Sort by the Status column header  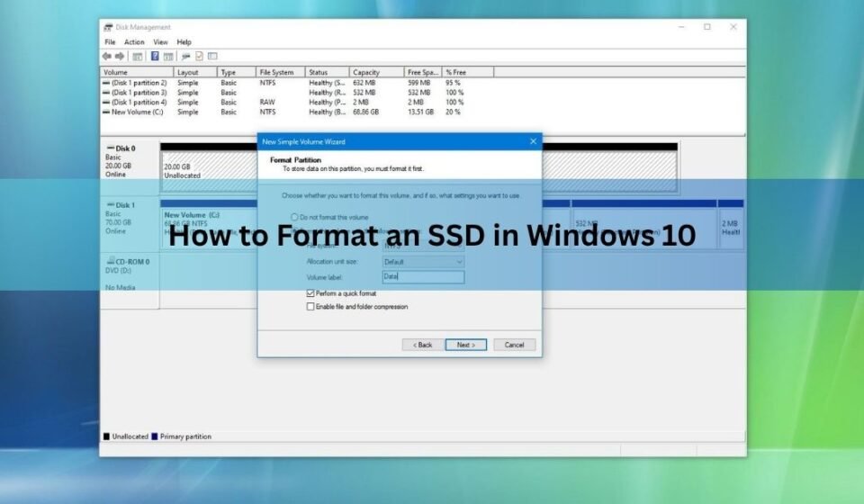pos(328,72)
